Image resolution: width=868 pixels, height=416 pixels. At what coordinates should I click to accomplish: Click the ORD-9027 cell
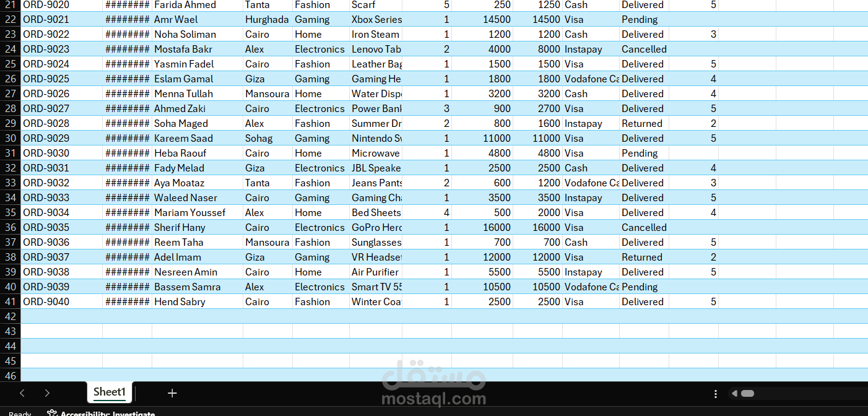click(61, 108)
